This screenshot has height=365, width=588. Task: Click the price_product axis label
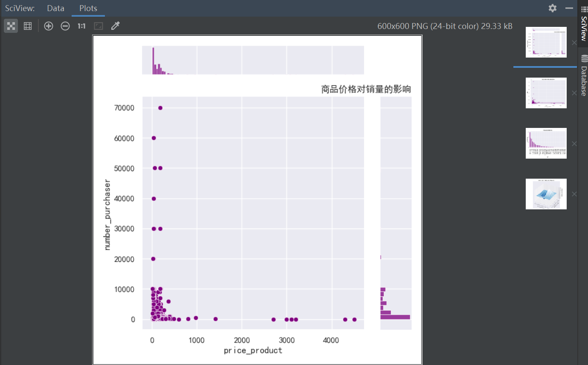pos(253,351)
